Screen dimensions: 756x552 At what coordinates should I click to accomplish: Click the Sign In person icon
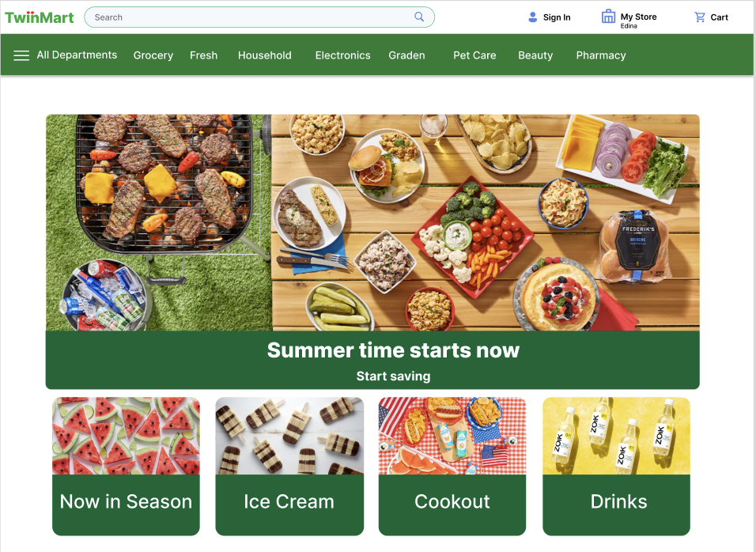(532, 17)
